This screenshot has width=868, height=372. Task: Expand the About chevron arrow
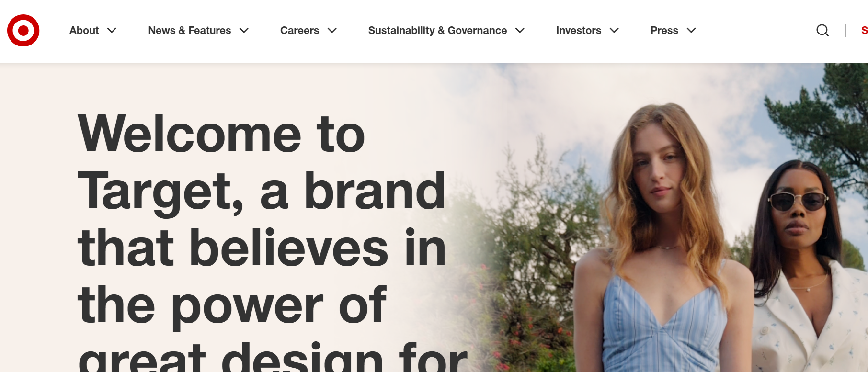(x=112, y=30)
